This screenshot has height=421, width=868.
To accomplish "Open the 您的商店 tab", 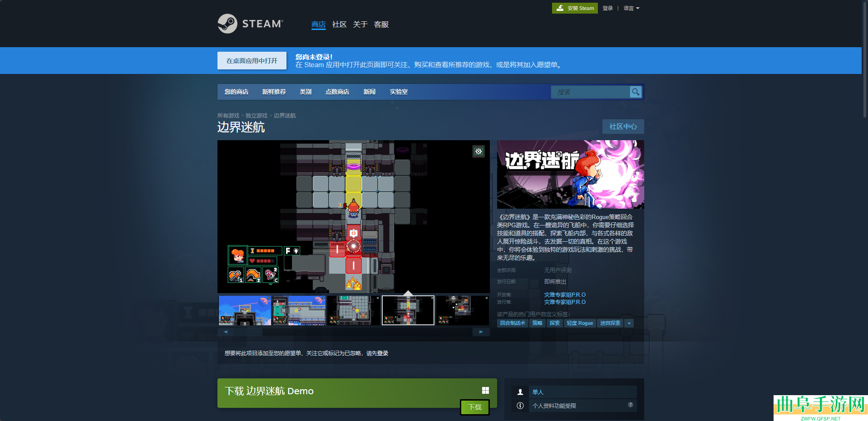I will [237, 92].
